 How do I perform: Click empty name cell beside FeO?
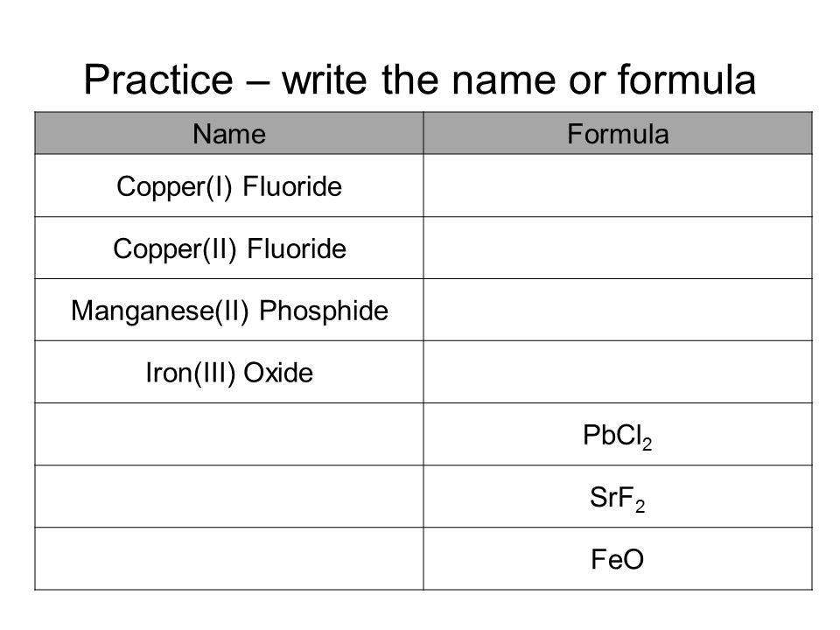pyautogui.click(x=229, y=559)
